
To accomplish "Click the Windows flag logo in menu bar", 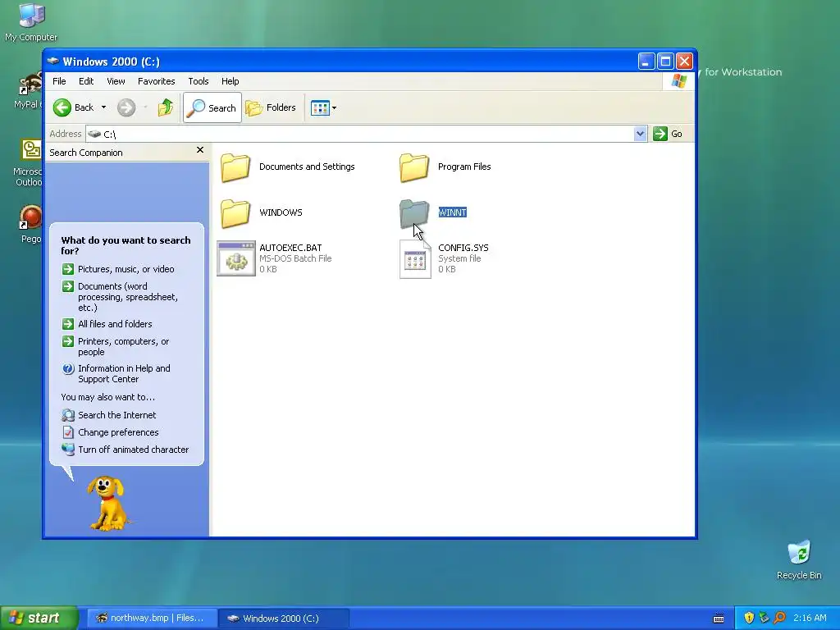I will point(678,81).
